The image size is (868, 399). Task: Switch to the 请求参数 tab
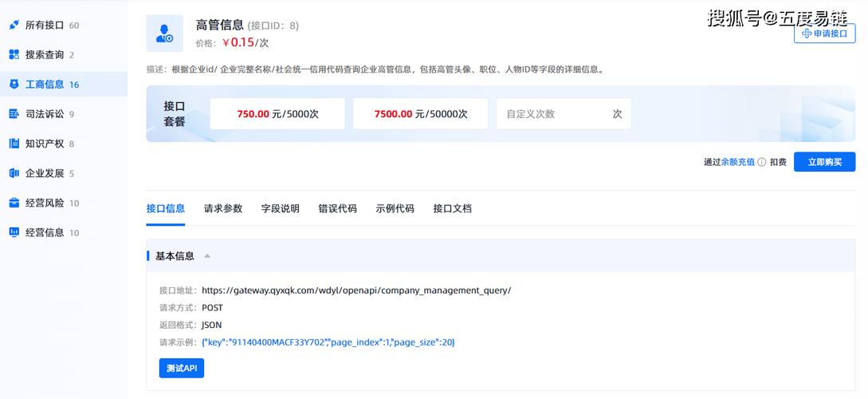point(223,209)
